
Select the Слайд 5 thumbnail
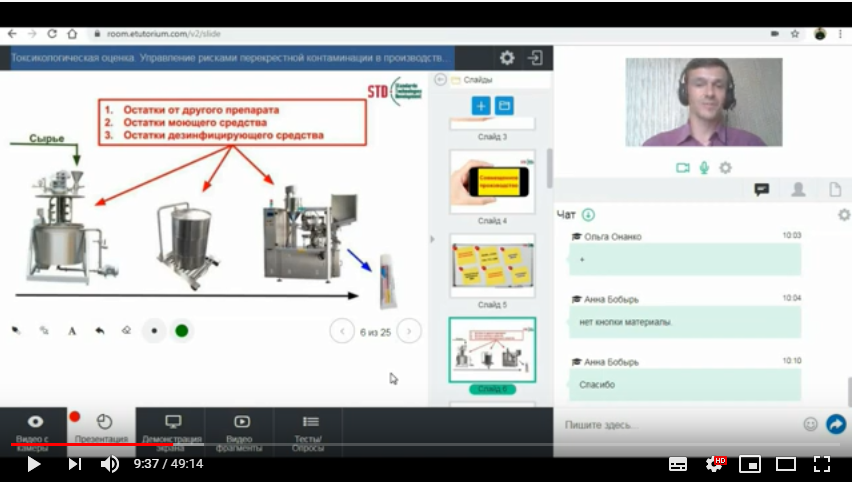492,266
